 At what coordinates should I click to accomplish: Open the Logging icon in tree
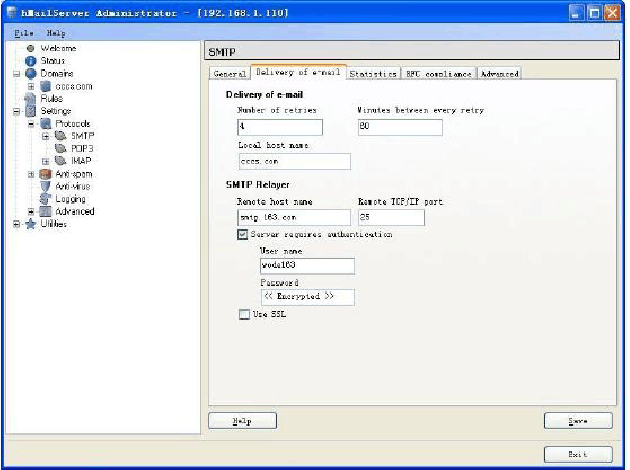pos(45,199)
